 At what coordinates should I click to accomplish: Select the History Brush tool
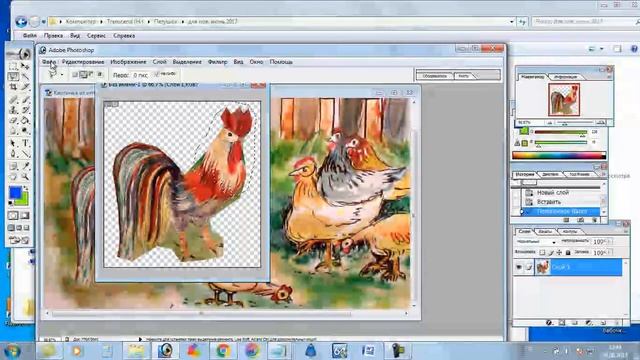pos(25,110)
